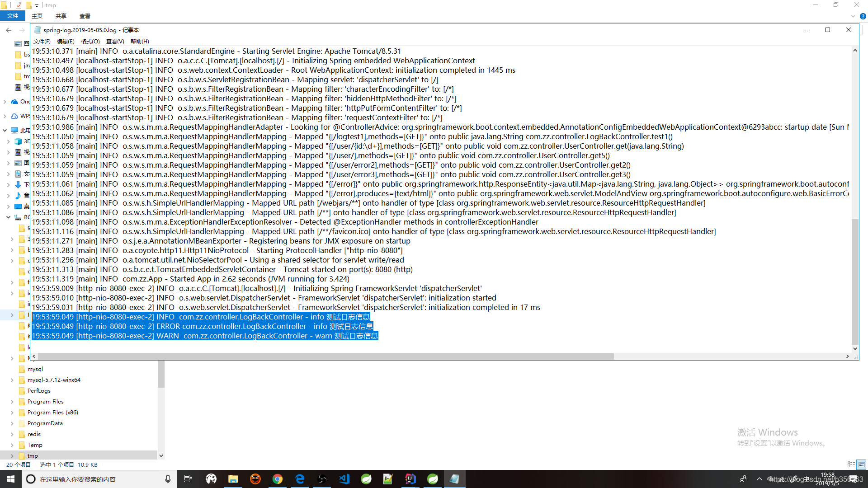The width and height of the screenshot is (868, 488).
Task: Show hidden system tray icons
Action: (759, 479)
